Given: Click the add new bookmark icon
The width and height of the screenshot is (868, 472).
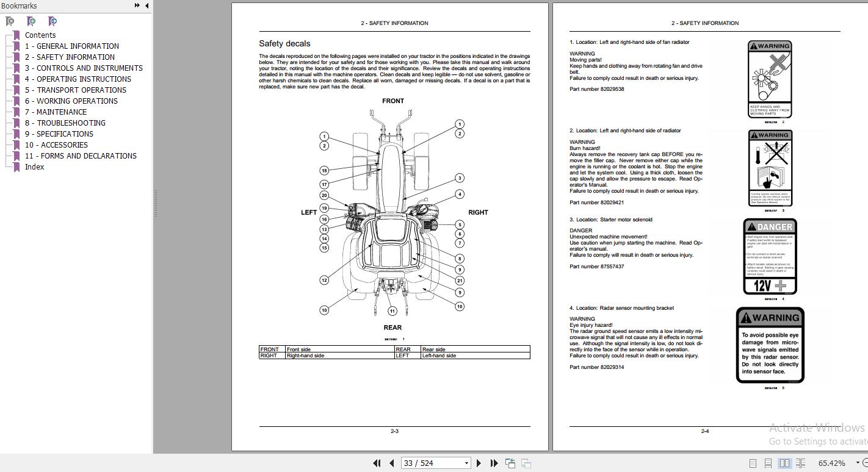Looking at the screenshot, I should [31, 21].
